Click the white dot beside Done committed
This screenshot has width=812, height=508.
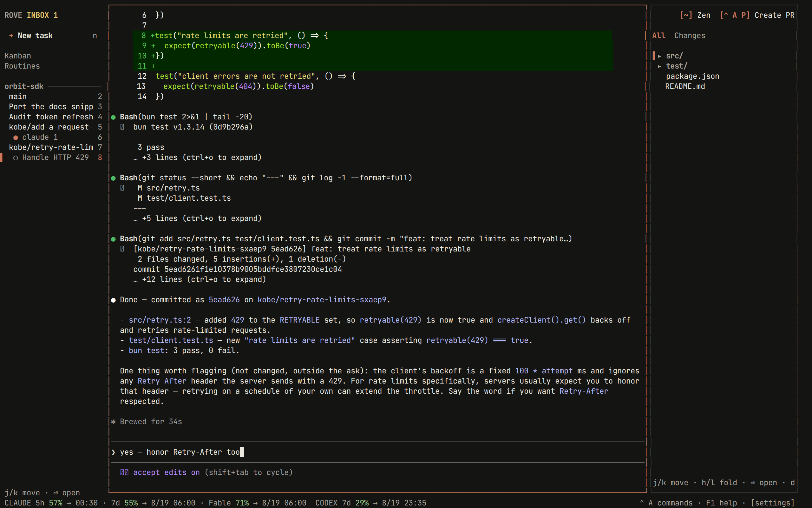coord(114,300)
